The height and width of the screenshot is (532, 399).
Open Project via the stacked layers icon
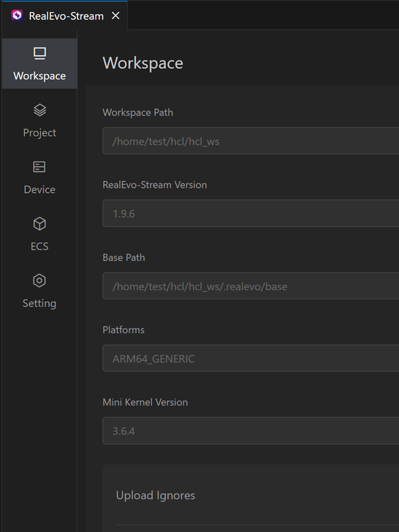pyautogui.click(x=39, y=110)
